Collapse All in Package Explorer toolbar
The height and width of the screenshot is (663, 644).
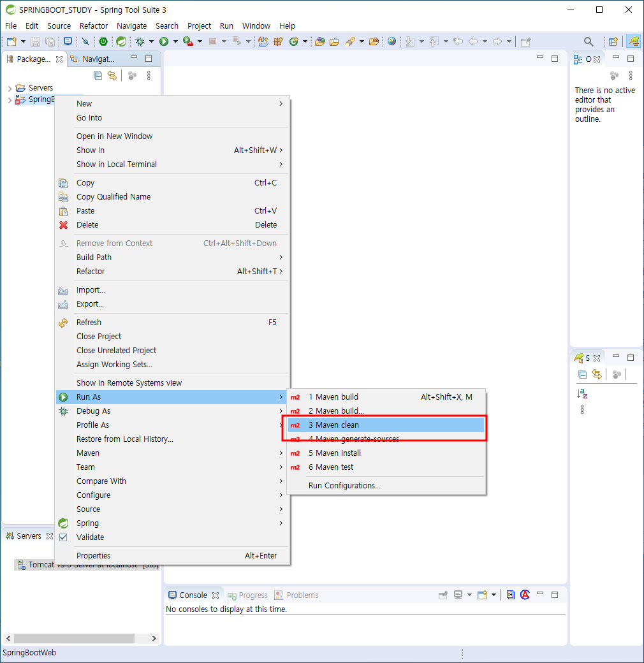coord(98,76)
